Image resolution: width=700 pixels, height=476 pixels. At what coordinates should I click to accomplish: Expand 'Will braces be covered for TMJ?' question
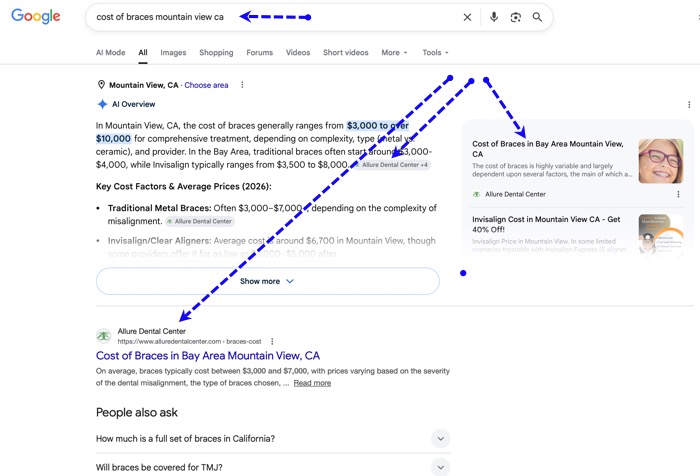pos(273,467)
